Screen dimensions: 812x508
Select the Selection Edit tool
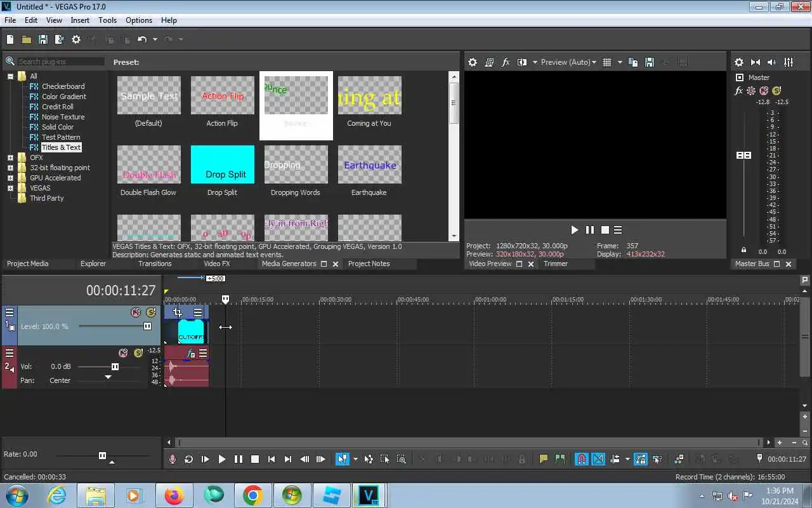[385, 459]
